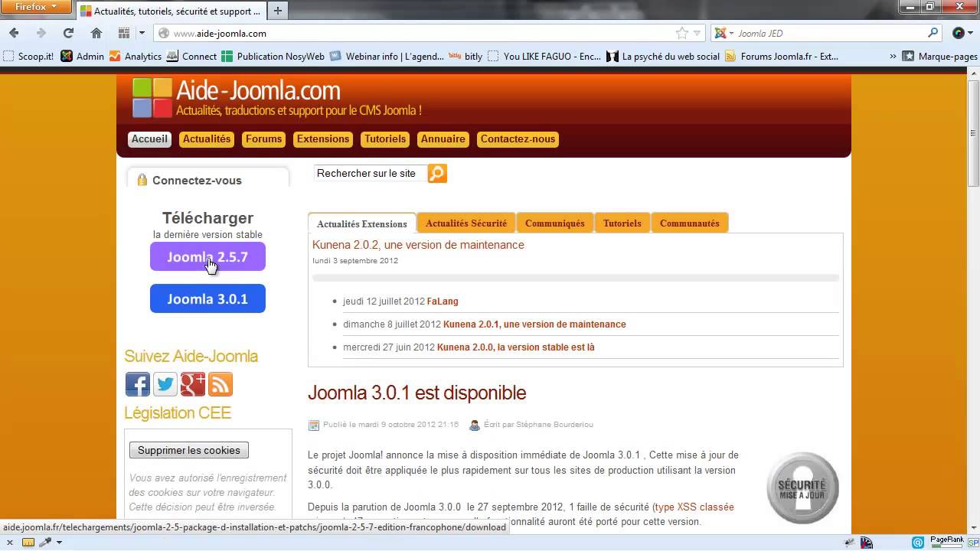
Task: Click the Aide-Joomla colored squares logo
Action: click(152, 98)
